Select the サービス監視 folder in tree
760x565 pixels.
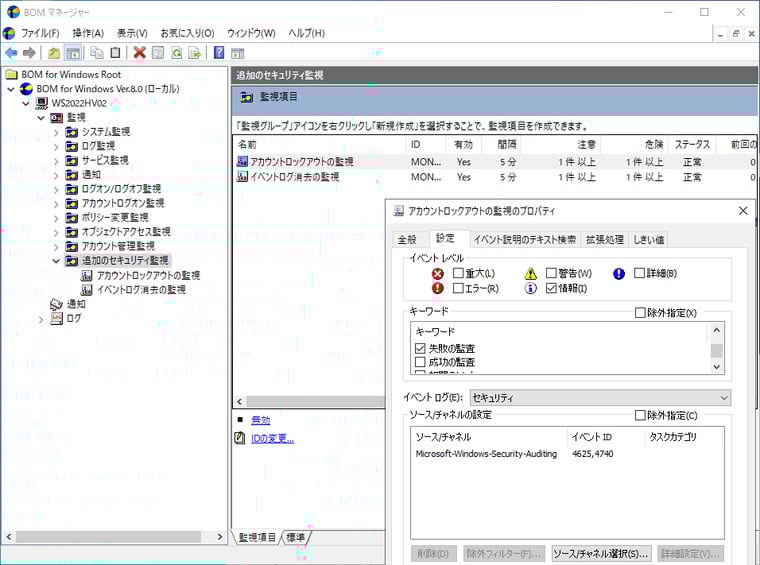pyautogui.click(x=105, y=160)
